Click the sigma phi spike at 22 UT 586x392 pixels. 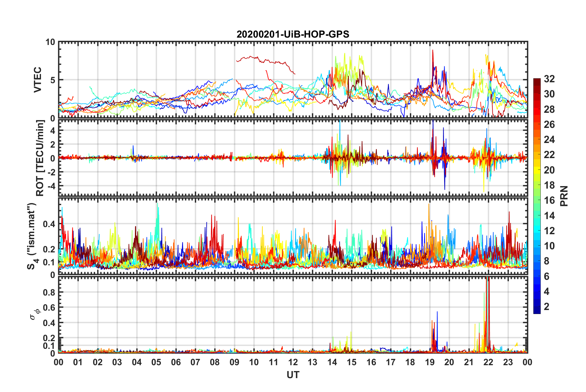point(487,314)
